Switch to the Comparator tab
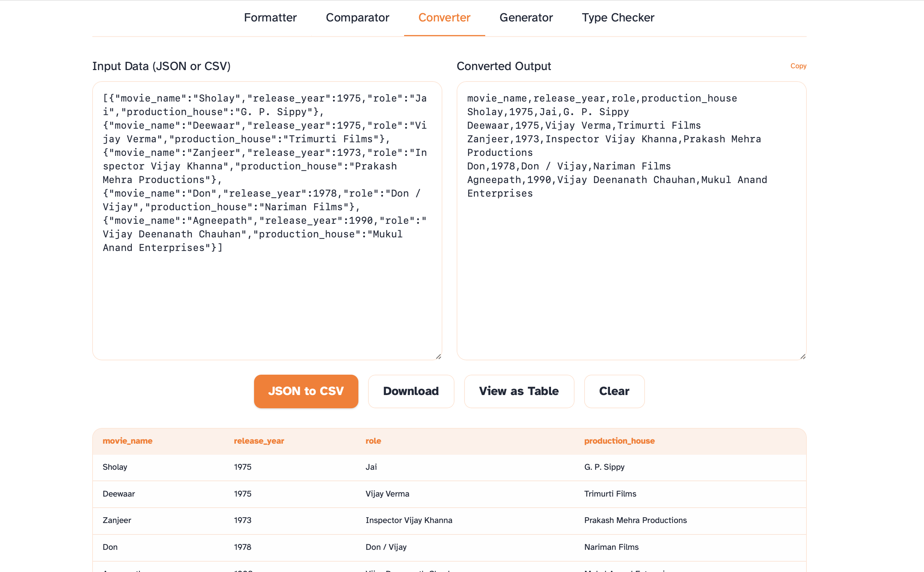 (357, 18)
